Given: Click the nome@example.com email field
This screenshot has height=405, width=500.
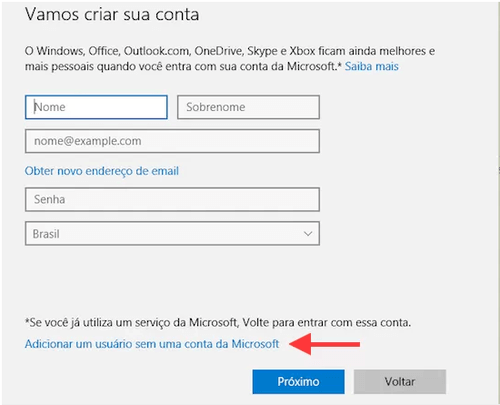Looking at the screenshot, I should [x=172, y=141].
